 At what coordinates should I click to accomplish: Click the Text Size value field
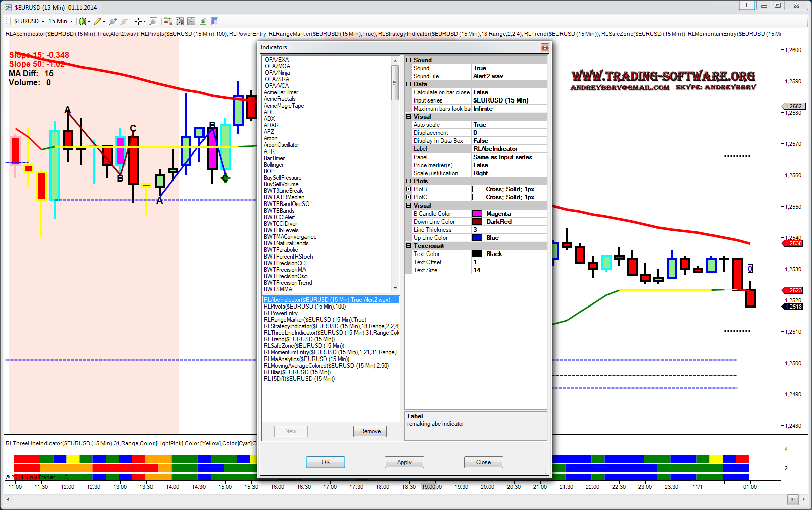point(509,270)
